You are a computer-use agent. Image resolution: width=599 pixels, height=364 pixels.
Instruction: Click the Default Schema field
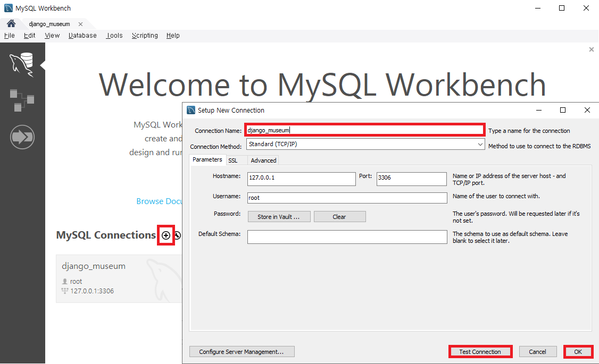[347, 237]
